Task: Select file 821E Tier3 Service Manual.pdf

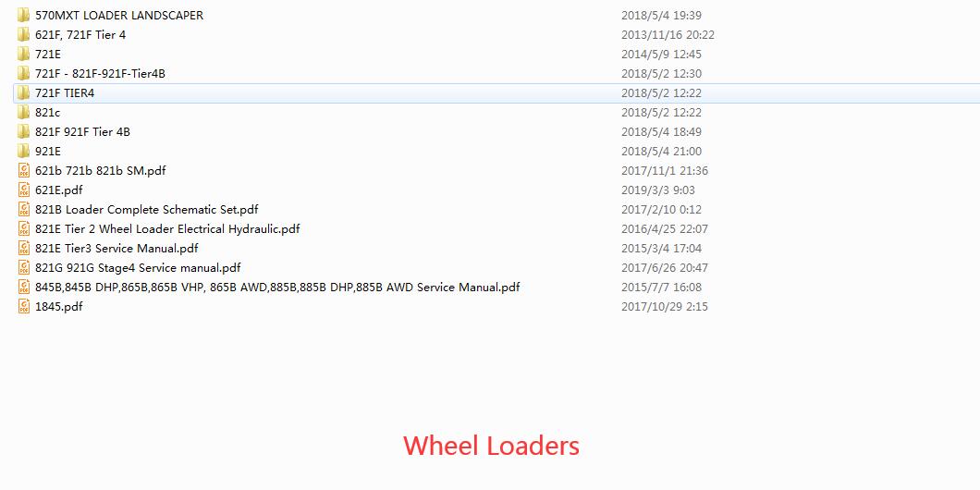Action: tap(116, 248)
